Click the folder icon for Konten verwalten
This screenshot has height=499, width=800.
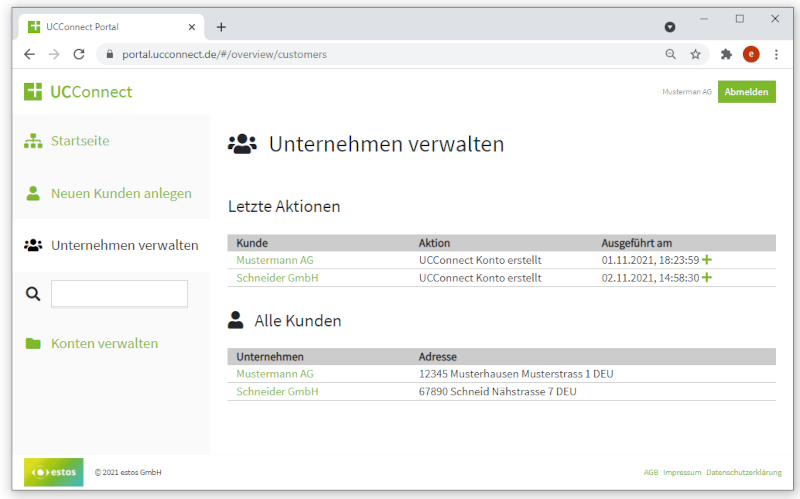[x=33, y=344]
